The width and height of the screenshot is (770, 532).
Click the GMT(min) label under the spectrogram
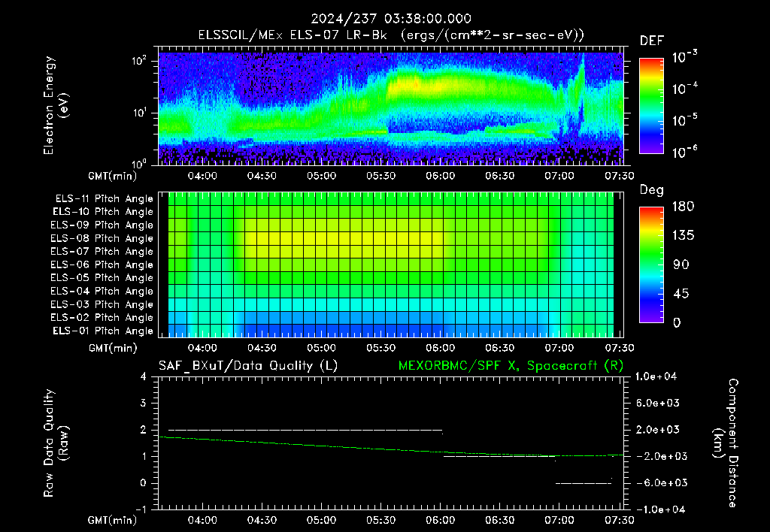pyautogui.click(x=113, y=176)
